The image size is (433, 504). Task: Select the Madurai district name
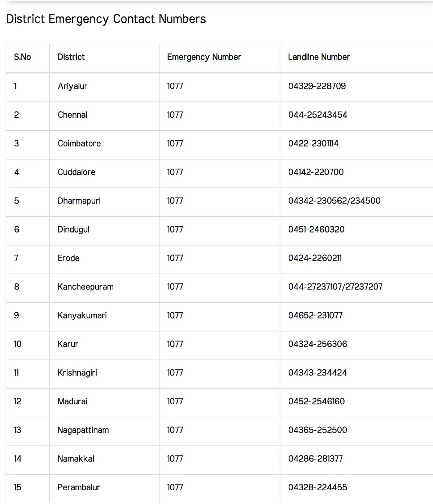pos(73,401)
